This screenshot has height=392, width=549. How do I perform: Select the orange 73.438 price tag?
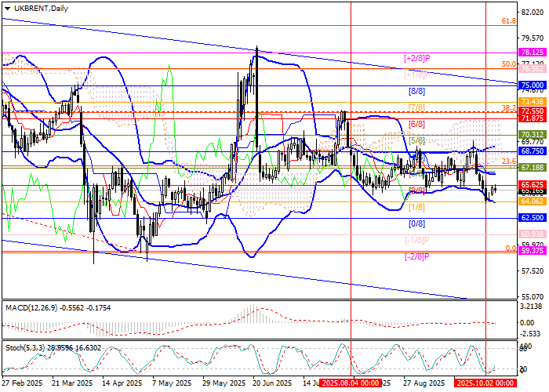(x=533, y=102)
